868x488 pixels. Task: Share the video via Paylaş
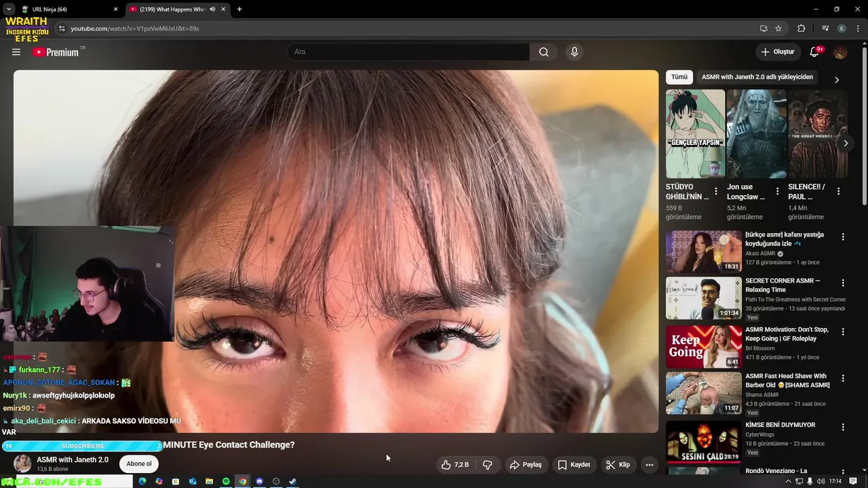click(x=526, y=465)
